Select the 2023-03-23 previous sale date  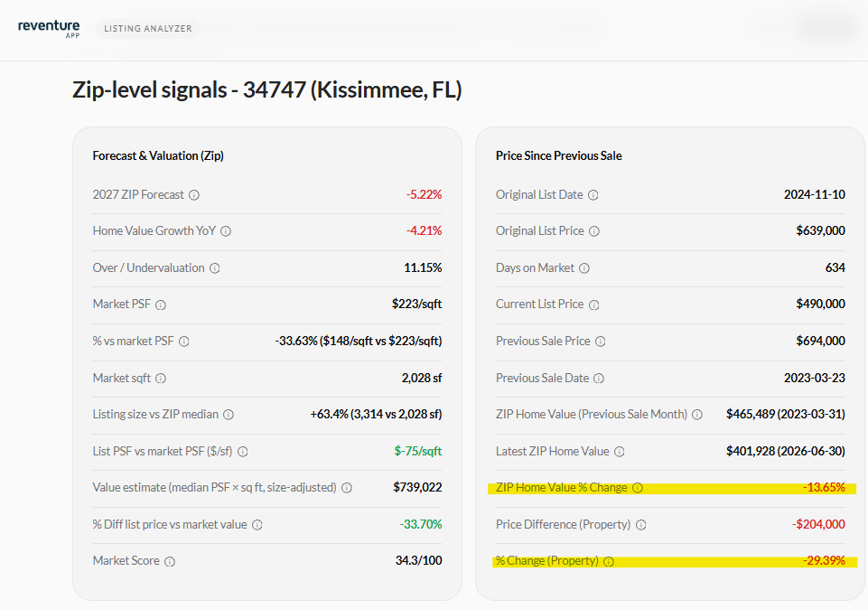[x=815, y=378]
